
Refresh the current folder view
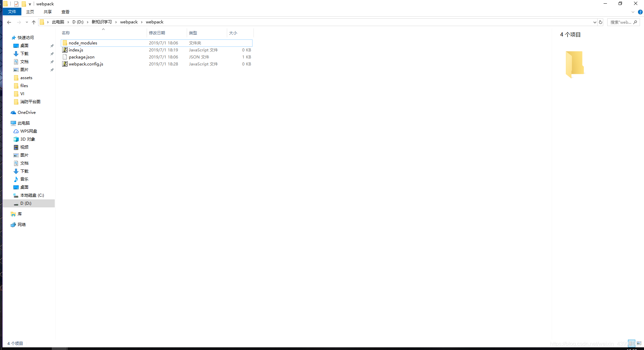pyautogui.click(x=601, y=22)
